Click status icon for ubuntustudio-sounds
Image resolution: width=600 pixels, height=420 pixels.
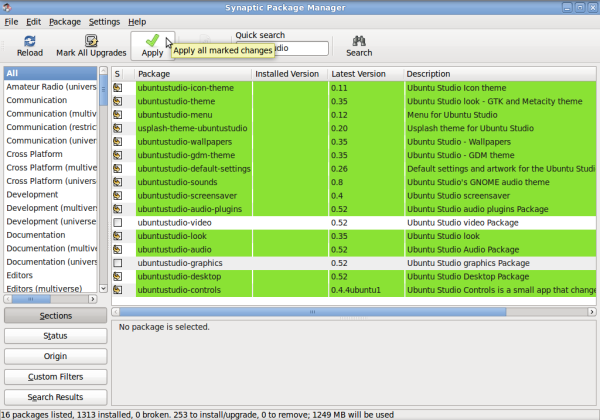coord(118,182)
